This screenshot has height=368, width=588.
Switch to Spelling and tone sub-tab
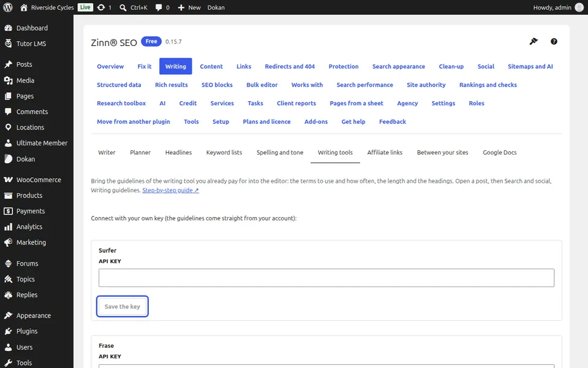(280, 153)
